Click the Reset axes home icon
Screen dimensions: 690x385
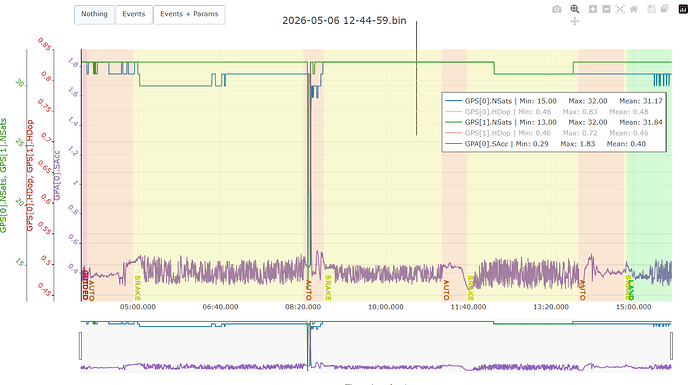click(634, 9)
